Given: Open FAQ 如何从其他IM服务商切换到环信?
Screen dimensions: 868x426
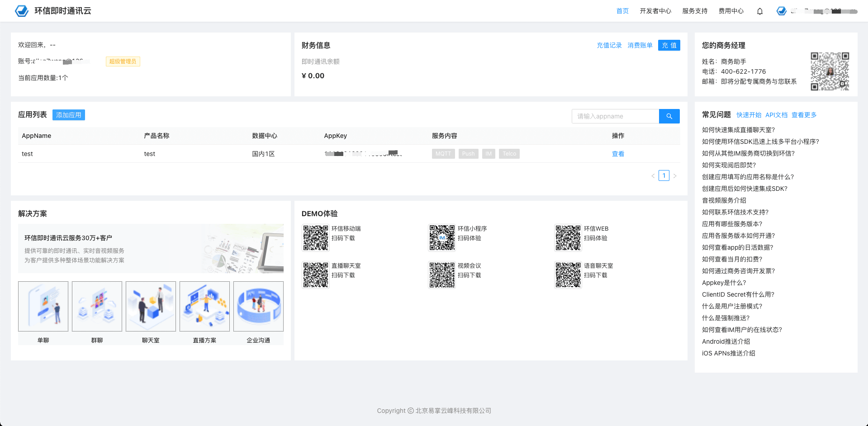Looking at the screenshot, I should coord(748,153).
